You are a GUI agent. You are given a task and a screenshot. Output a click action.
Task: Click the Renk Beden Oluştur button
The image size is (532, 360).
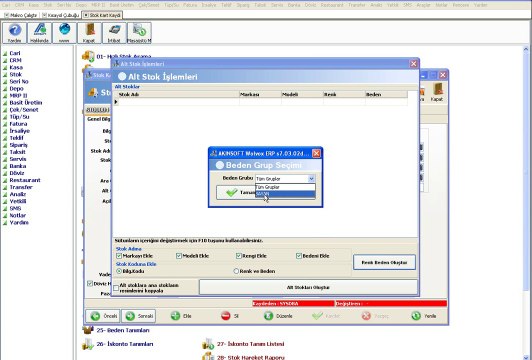click(x=384, y=262)
